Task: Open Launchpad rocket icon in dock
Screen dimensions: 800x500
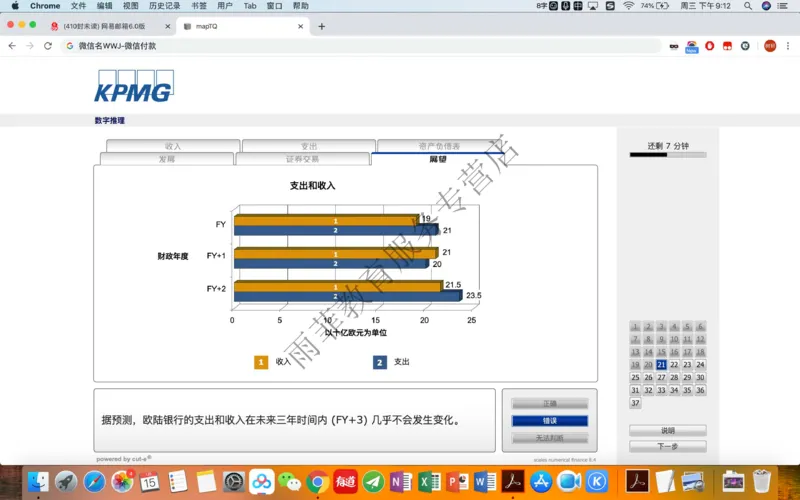Action: click(x=67, y=482)
